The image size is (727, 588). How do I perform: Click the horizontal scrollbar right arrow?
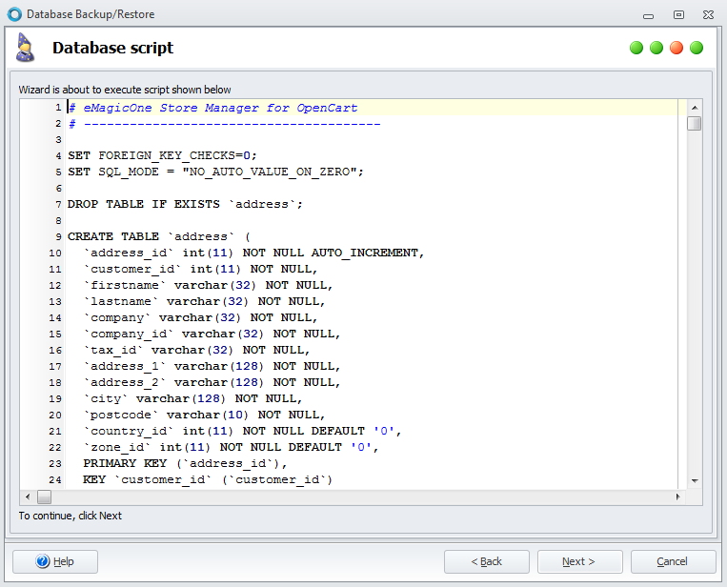point(677,497)
